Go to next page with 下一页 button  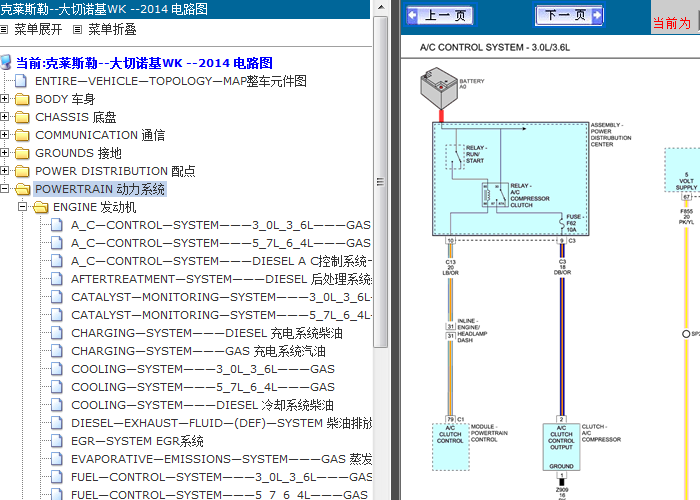[x=569, y=15]
